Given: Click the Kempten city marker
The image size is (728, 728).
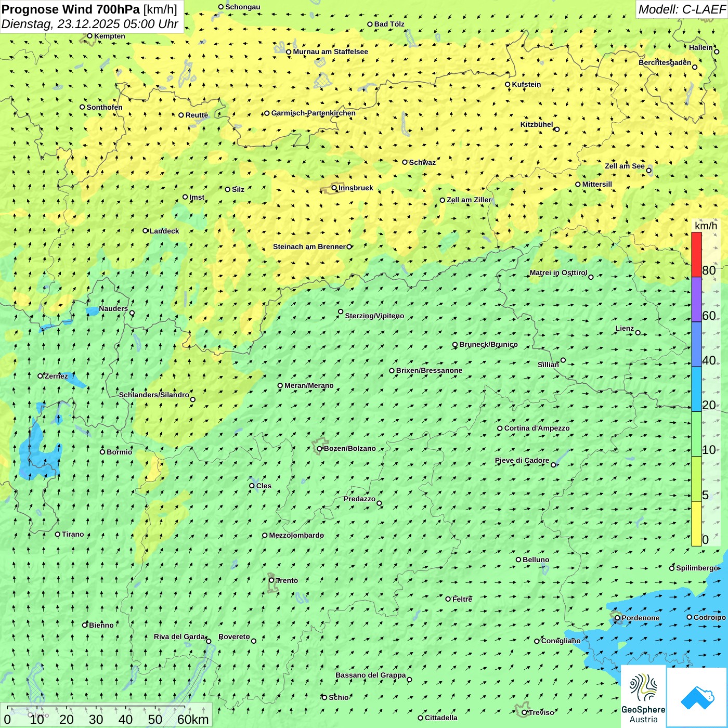Looking at the screenshot, I should [89, 36].
